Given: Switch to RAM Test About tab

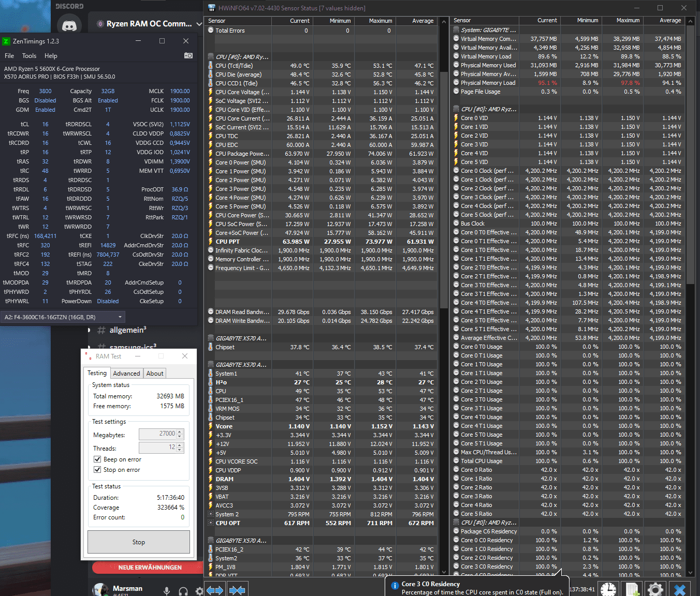Looking at the screenshot, I should (x=154, y=374).
